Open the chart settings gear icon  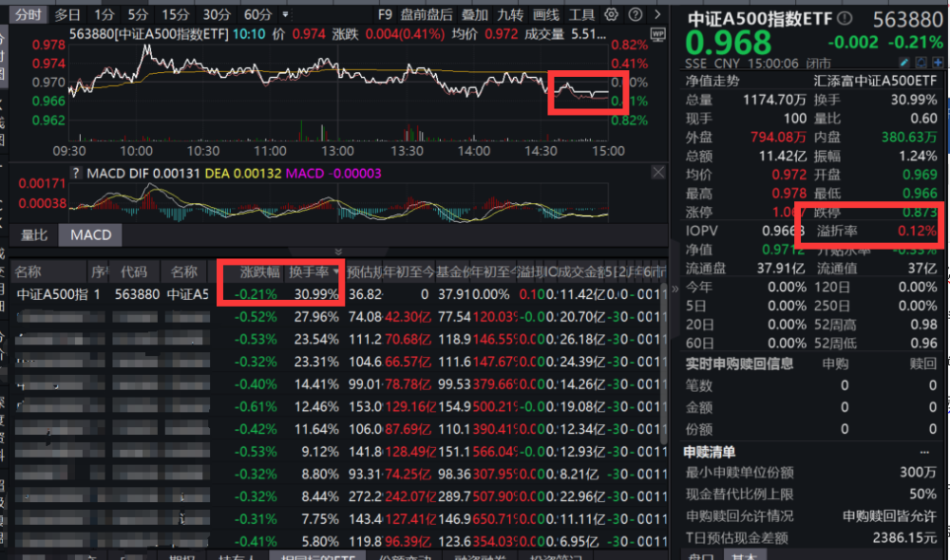pos(611,14)
